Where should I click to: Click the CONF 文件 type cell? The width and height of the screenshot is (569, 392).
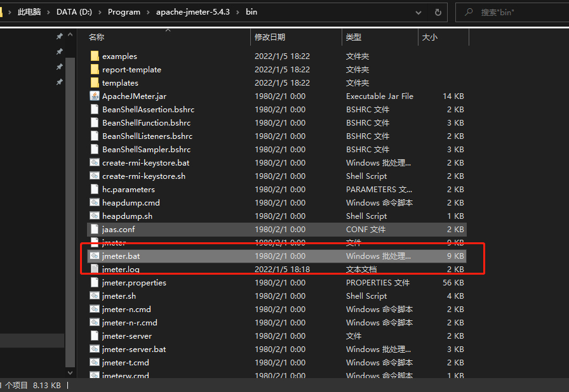point(365,230)
